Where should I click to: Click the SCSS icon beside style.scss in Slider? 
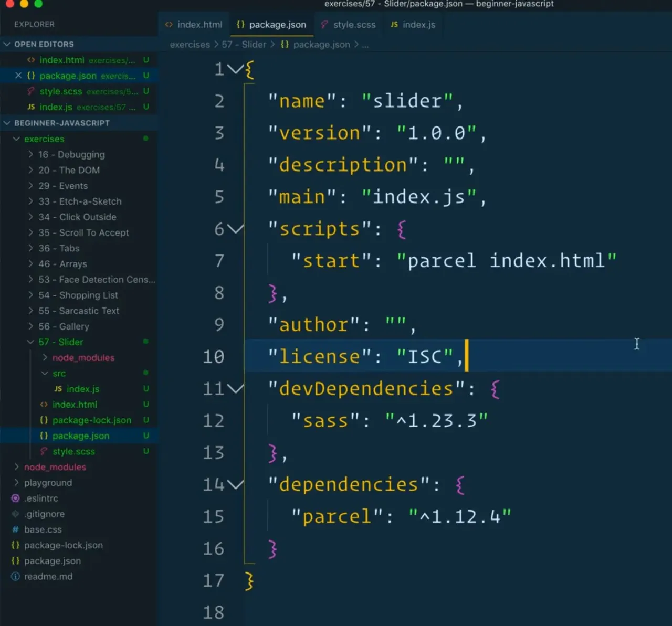44,451
